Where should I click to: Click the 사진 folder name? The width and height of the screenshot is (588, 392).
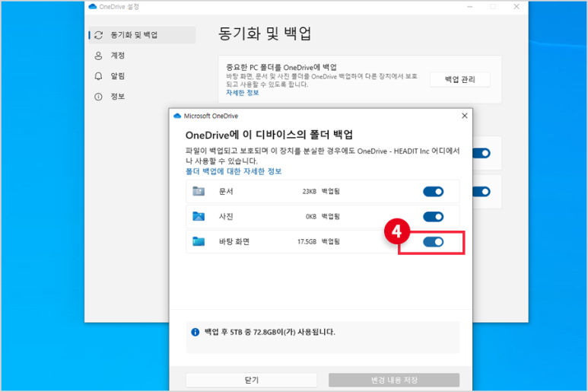pyautogui.click(x=226, y=216)
